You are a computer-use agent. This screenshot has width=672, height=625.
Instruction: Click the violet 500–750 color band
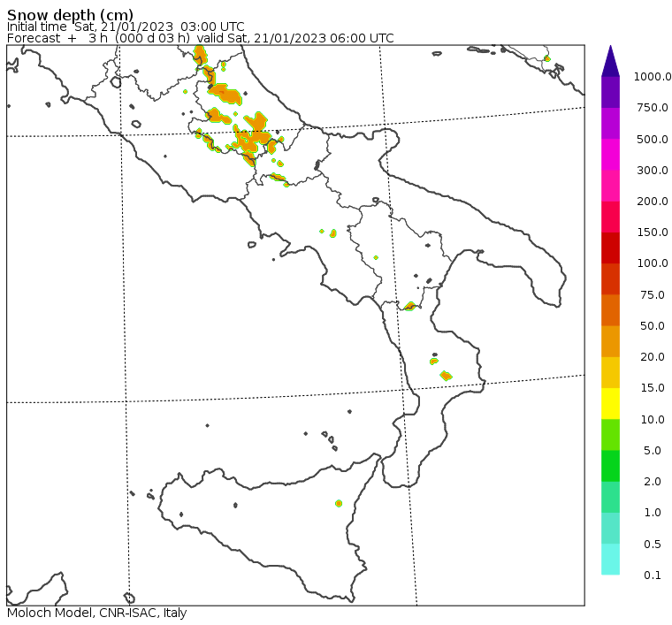(610, 124)
